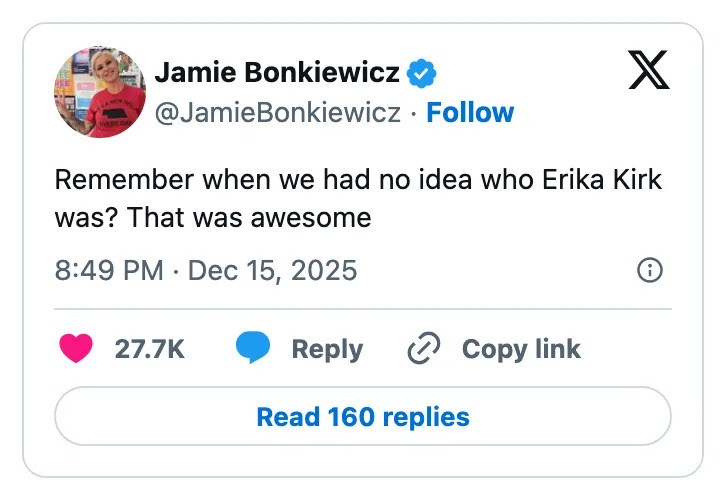Click the chain link icon
Viewport: 728px width, 496px height.
tap(424, 348)
